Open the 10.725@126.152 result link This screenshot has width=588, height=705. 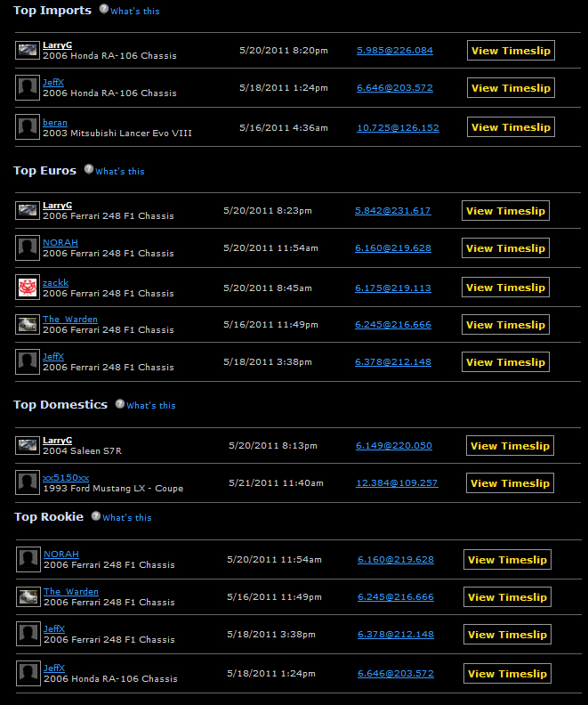(x=398, y=128)
